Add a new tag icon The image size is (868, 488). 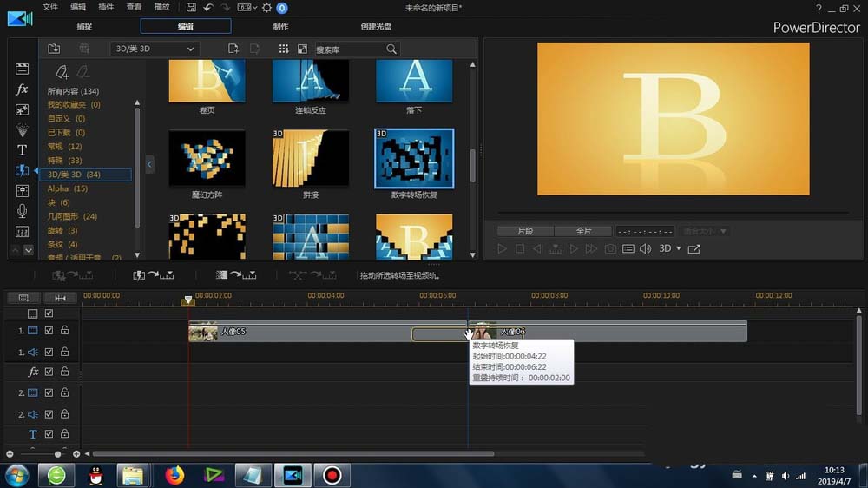62,72
